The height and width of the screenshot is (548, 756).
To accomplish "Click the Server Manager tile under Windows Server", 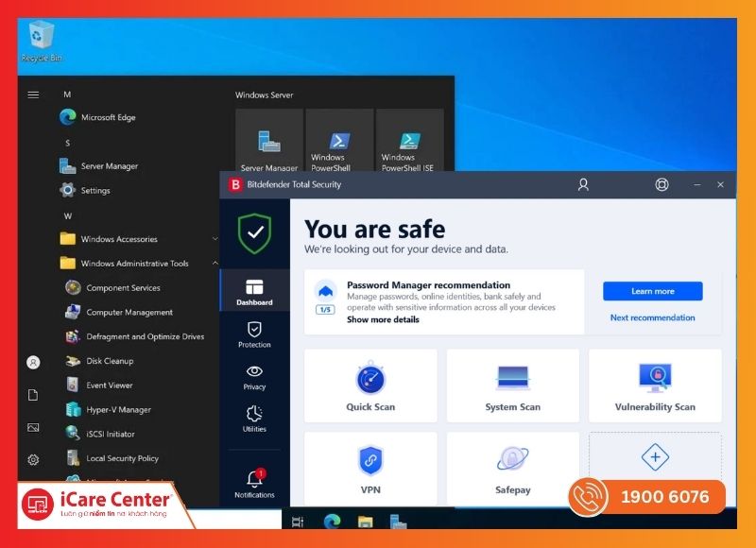I will (269, 141).
